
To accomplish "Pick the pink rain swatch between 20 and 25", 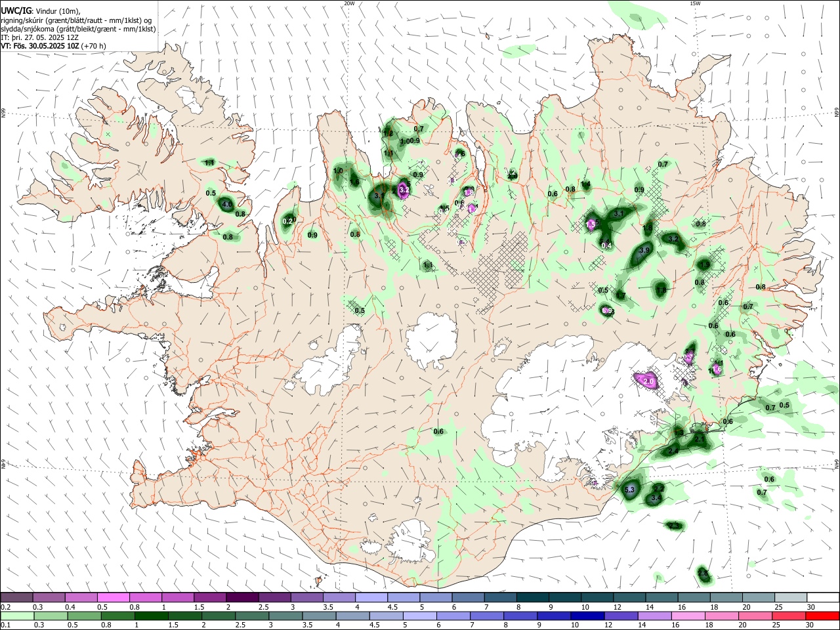I will point(755,616).
